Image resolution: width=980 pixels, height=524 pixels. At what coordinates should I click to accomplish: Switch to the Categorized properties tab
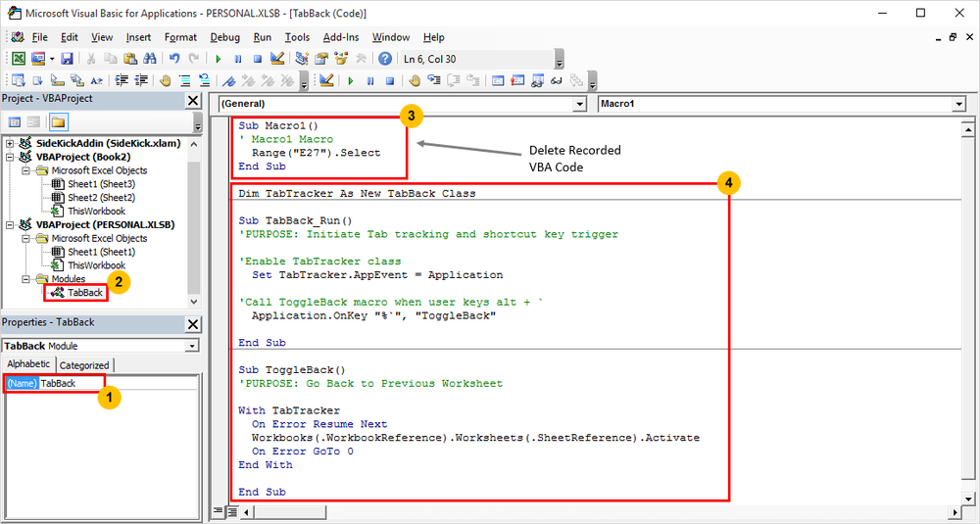tap(84, 365)
